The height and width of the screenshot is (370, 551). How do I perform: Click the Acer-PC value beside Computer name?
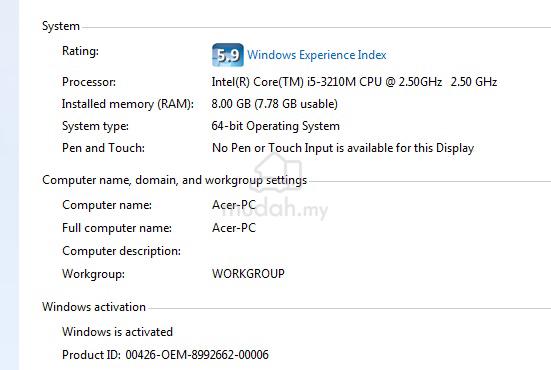[x=234, y=205]
